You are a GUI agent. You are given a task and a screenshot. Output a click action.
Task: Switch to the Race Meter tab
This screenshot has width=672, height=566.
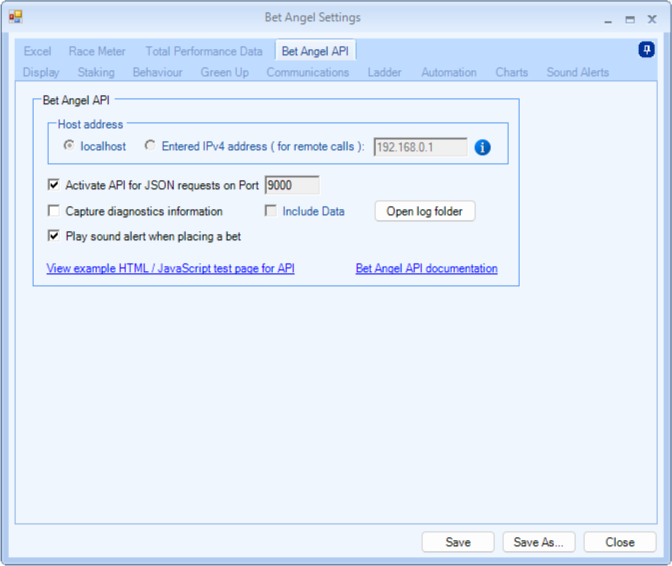(97, 51)
